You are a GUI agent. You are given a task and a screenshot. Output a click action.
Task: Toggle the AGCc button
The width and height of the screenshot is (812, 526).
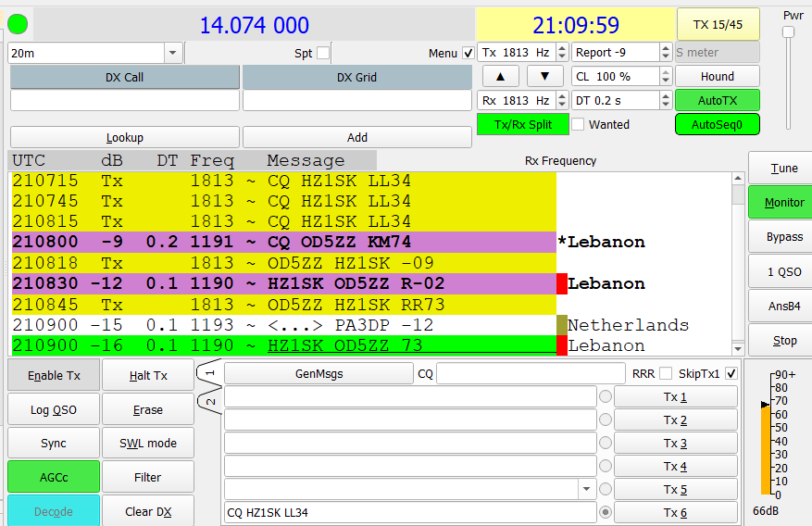point(54,477)
